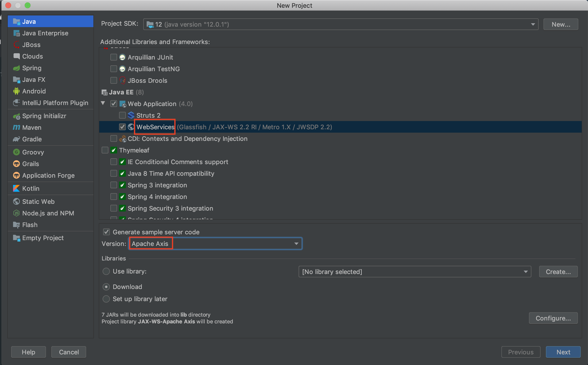The height and width of the screenshot is (365, 588).
Task: Click the Struts 2 framework icon
Action: tap(131, 115)
